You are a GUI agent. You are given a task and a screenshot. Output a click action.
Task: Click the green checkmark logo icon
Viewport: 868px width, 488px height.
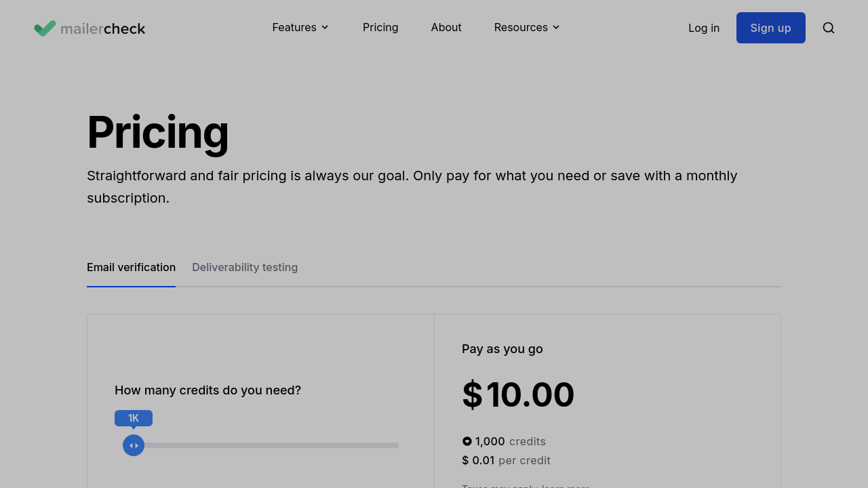point(45,28)
